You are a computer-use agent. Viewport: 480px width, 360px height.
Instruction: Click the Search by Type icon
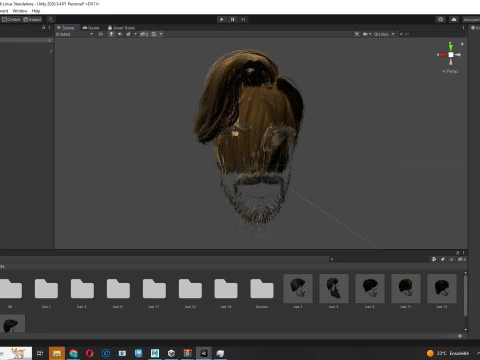(x=434, y=259)
